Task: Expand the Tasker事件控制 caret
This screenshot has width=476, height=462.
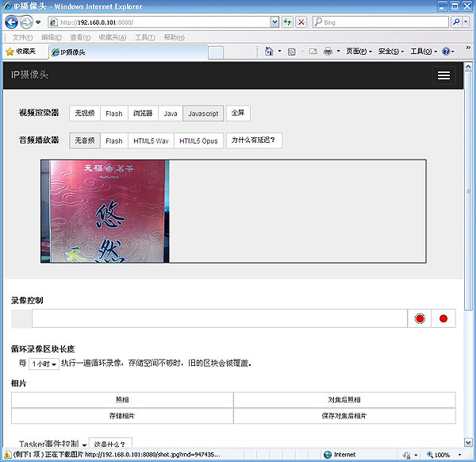Action: tap(84, 445)
